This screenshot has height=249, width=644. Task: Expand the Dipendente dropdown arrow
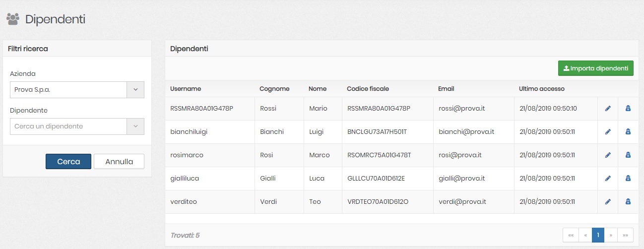[135, 126]
